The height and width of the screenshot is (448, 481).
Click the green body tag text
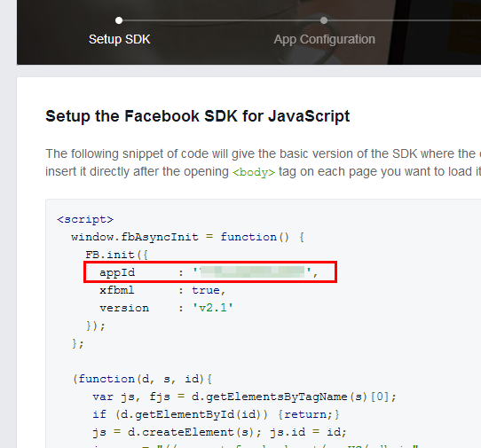254,172
